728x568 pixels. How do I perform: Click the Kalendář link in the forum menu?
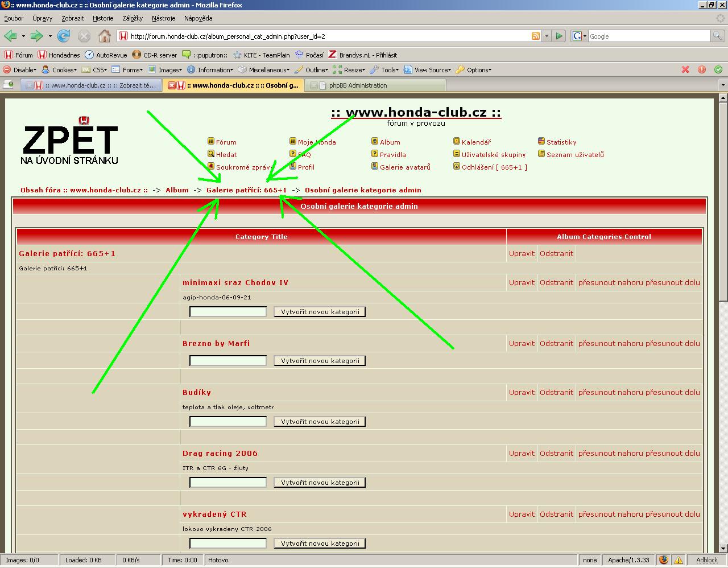click(x=476, y=142)
